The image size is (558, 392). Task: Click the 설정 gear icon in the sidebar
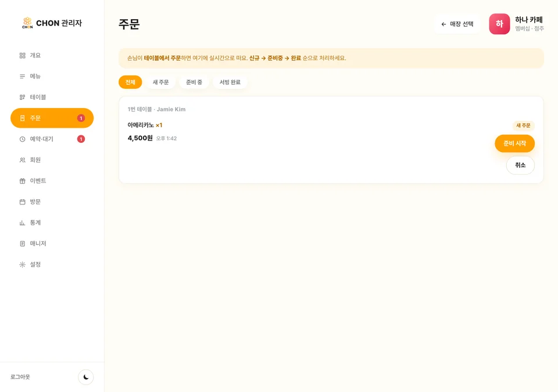coord(23,264)
